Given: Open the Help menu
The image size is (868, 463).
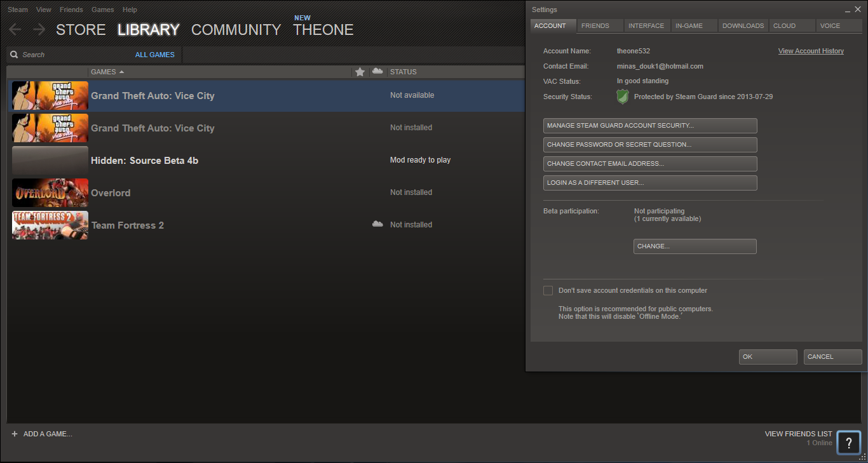Looking at the screenshot, I should 130,10.
